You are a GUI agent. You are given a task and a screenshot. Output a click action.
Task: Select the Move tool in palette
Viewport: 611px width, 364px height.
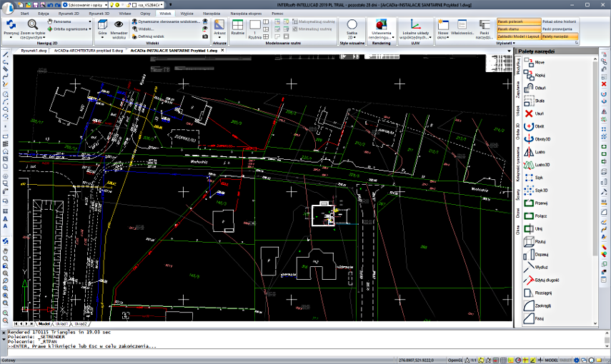pos(535,62)
